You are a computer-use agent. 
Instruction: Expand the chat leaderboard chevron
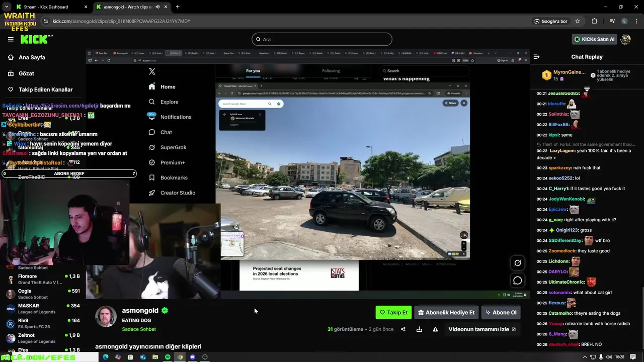pos(587,89)
